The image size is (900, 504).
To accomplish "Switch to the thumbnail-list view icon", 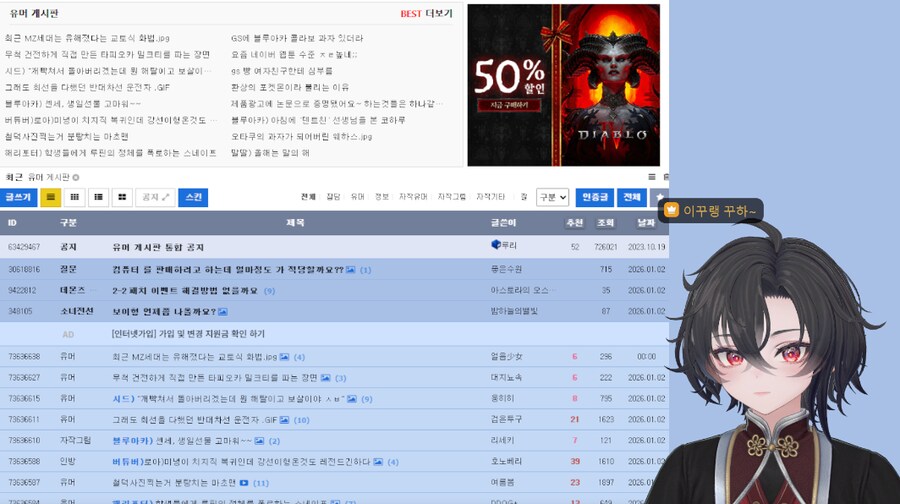I will click(98, 197).
